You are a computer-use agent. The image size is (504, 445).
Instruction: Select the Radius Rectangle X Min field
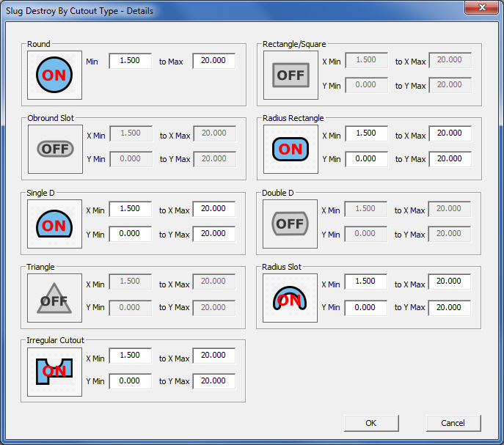(x=366, y=134)
